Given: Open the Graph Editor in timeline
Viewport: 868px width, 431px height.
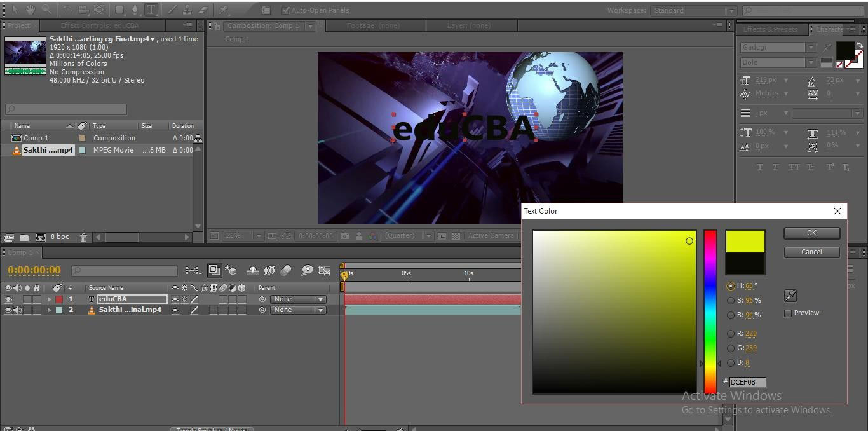Looking at the screenshot, I should [324, 270].
